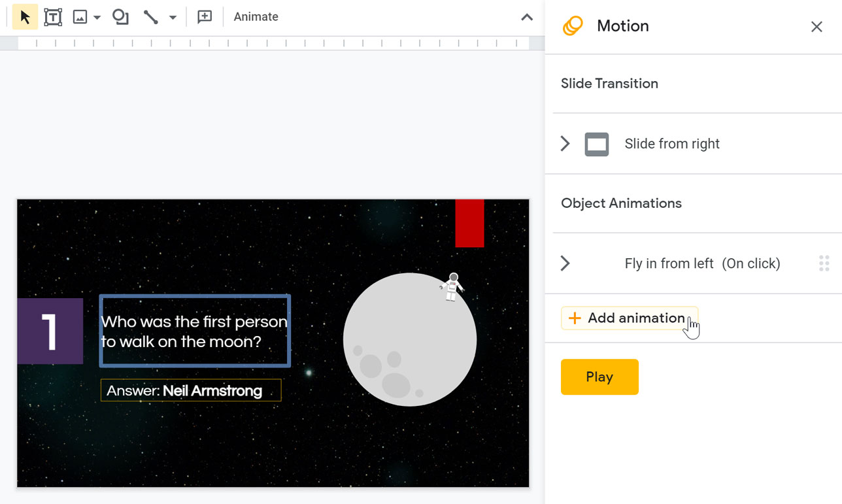
Task: Close the Motion panel
Action: coord(817,26)
